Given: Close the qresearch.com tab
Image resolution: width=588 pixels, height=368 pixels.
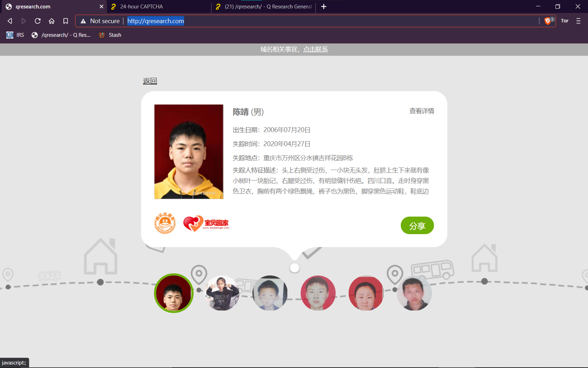Looking at the screenshot, I should [101, 7].
